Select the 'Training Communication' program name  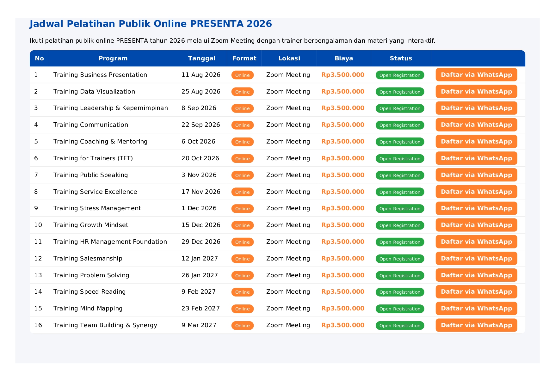[91, 125]
